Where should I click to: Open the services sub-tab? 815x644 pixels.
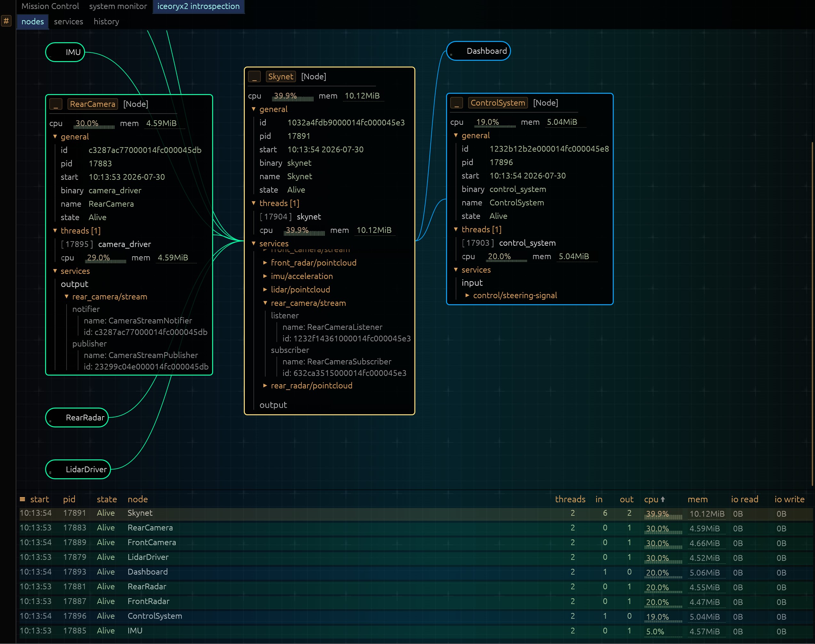pyautogui.click(x=69, y=21)
